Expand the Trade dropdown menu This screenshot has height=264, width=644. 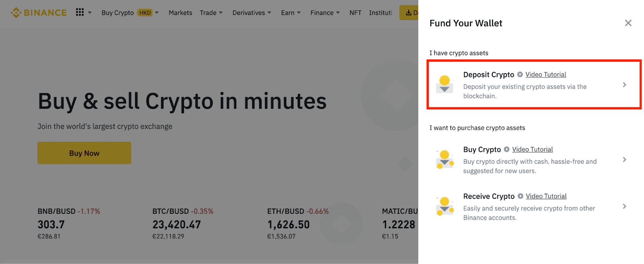(x=221, y=13)
